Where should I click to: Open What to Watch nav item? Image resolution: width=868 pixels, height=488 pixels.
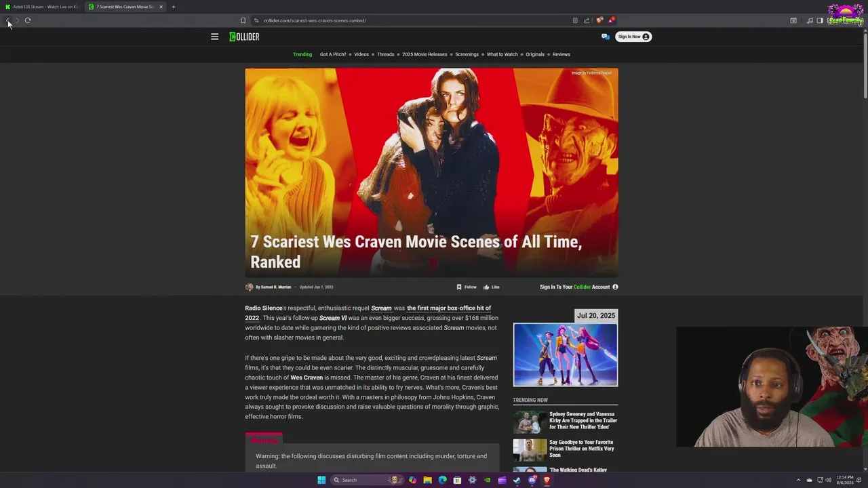[502, 54]
